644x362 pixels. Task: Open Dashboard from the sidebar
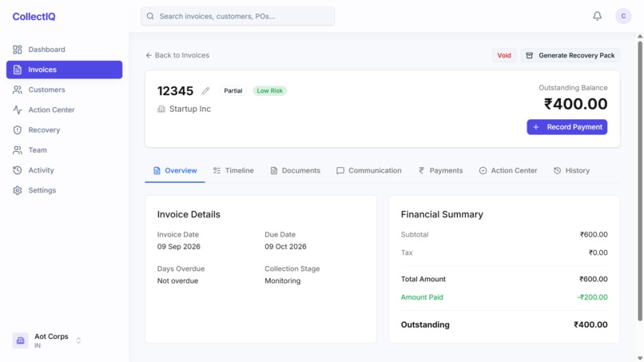coord(64,50)
